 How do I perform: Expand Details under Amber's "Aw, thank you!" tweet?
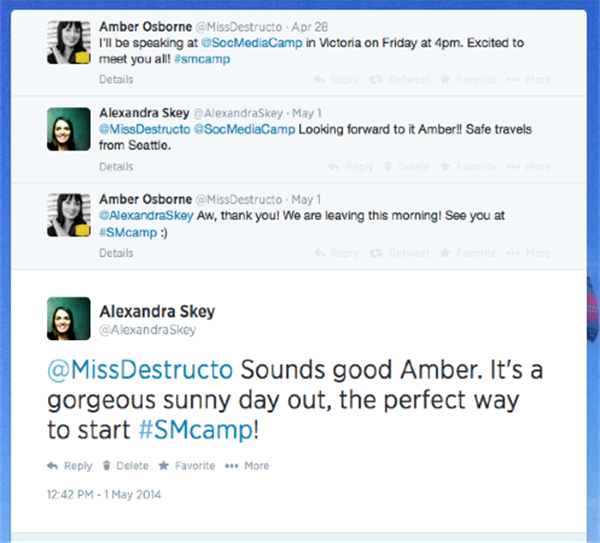tap(116, 253)
